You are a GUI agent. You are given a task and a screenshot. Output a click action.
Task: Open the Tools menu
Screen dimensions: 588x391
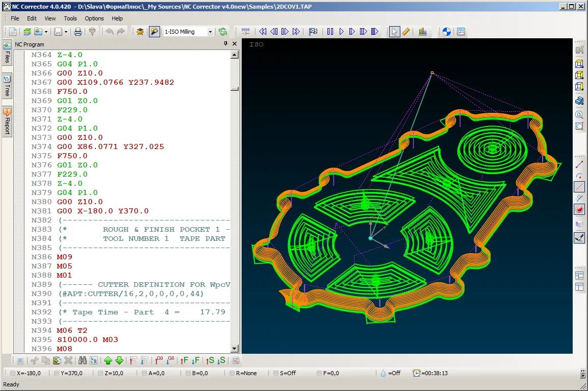click(x=70, y=18)
